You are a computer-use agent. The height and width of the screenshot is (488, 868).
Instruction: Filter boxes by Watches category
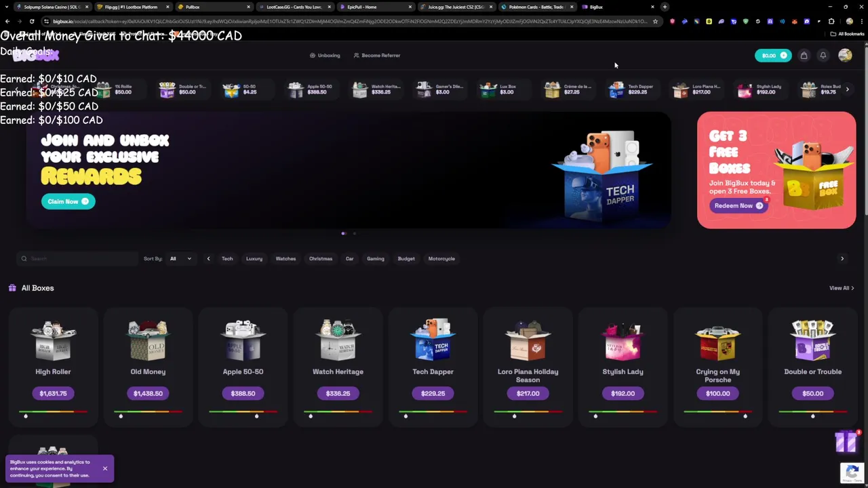[x=285, y=259]
